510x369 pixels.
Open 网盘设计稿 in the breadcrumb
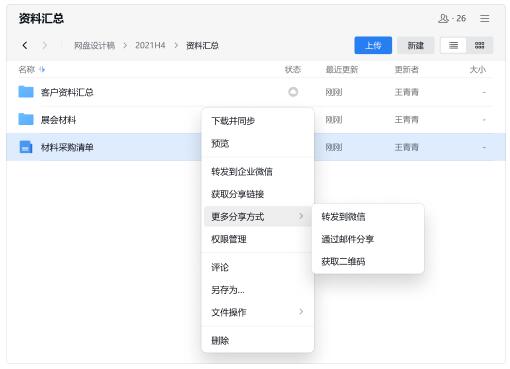point(94,45)
